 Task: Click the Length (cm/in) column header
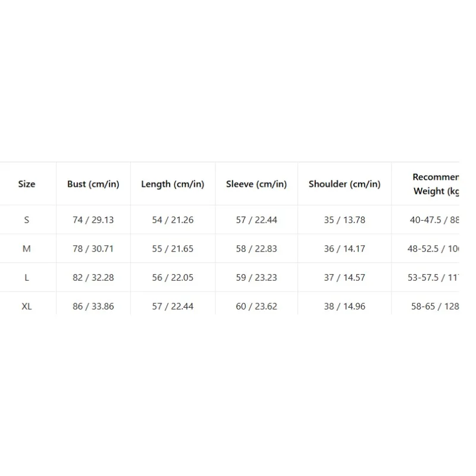coord(173,184)
